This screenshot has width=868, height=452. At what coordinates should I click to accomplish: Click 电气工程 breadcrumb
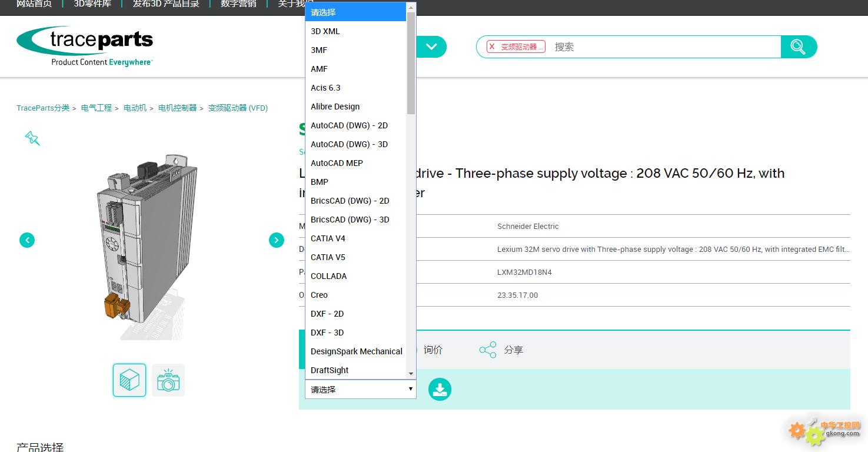point(97,108)
